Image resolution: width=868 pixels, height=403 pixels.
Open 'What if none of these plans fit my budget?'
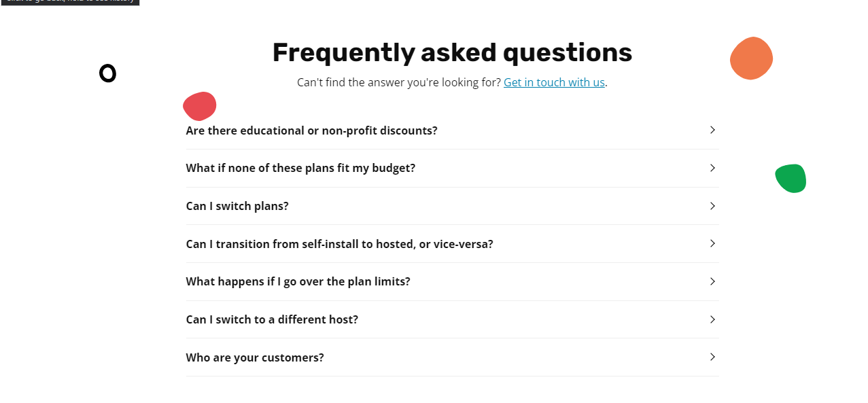(x=300, y=168)
